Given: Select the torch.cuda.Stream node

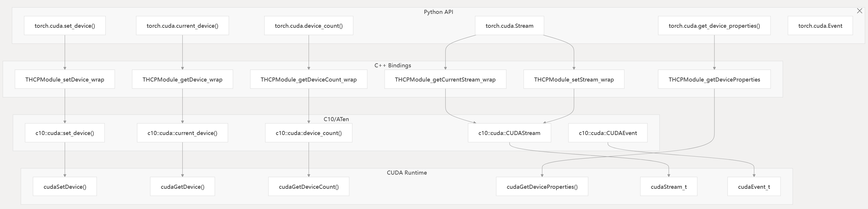Looking at the screenshot, I should click(x=509, y=26).
